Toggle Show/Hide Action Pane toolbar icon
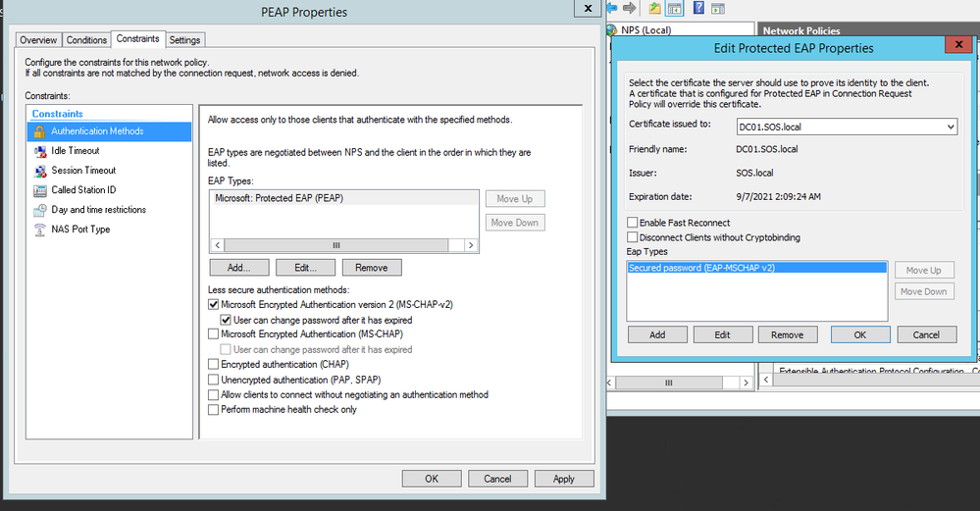980x511 pixels. pos(718,8)
